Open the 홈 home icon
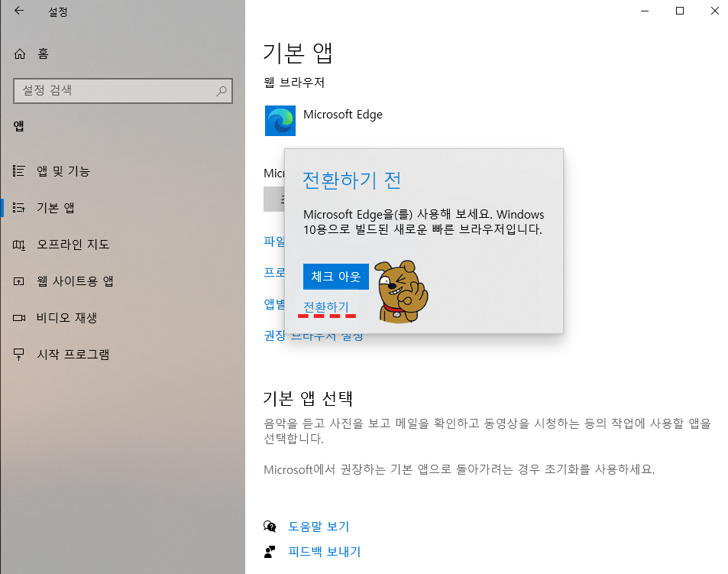Viewport: 728px width, 574px height. point(20,54)
